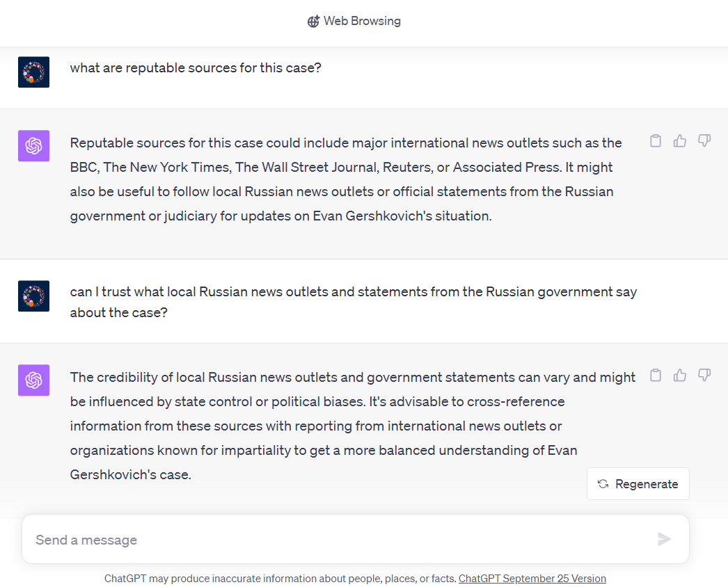
Task: Thumbs up the reputable sources answer
Action: point(680,141)
